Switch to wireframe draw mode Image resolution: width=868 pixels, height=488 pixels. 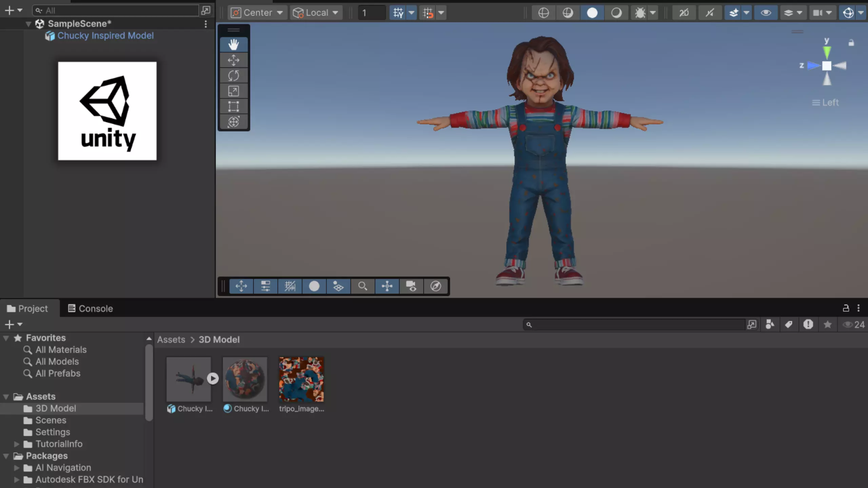coord(544,13)
